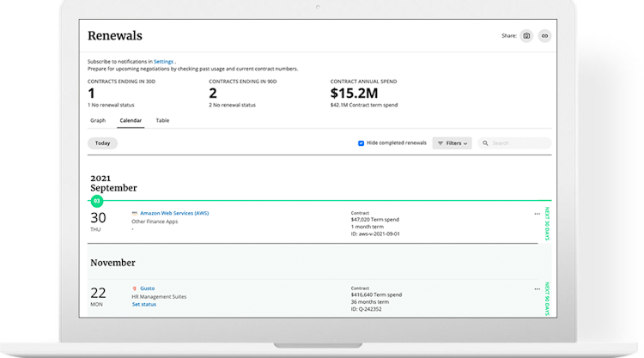Viewport: 644px width, 358px height.
Task: Open more options for the AWS renewal
Action: pos(538,214)
